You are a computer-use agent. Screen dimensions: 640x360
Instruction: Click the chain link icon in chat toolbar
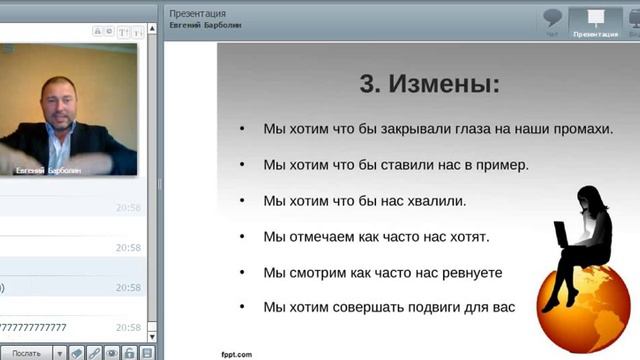point(94,353)
